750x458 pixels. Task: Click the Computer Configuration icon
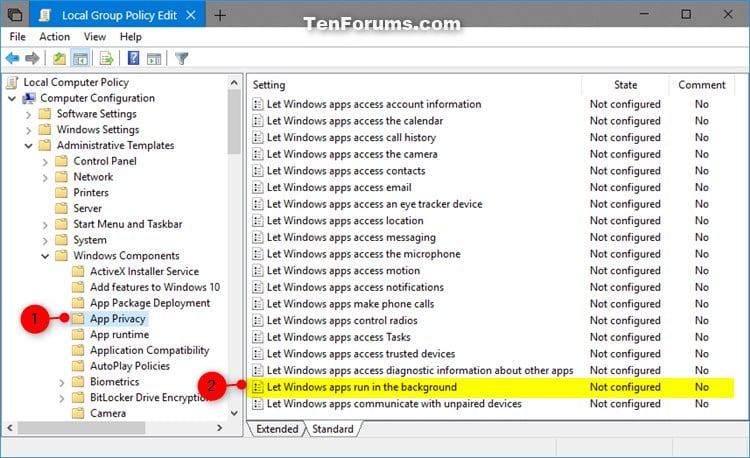[x=29, y=98]
